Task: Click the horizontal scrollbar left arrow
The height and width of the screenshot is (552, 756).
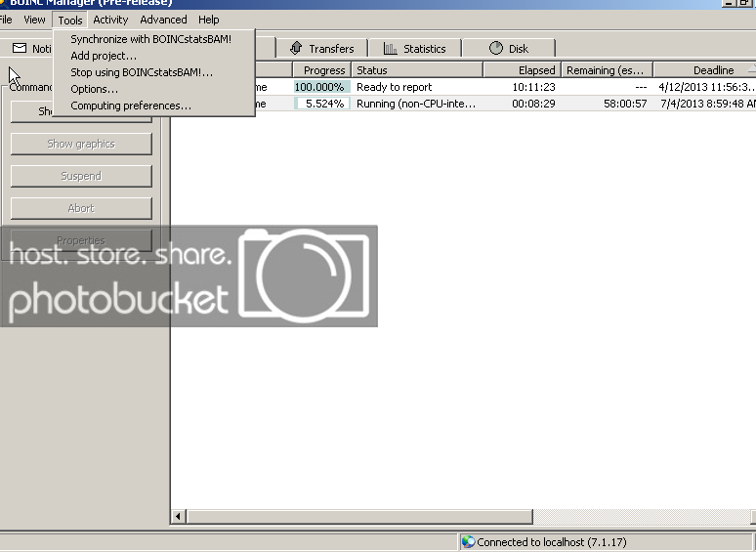Action: pos(179,516)
